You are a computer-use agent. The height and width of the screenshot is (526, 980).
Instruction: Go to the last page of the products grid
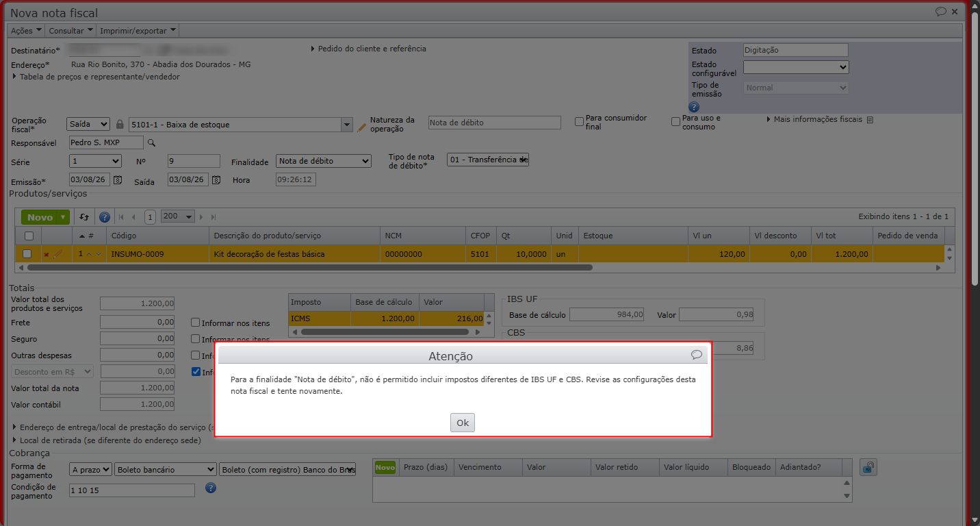click(x=214, y=217)
